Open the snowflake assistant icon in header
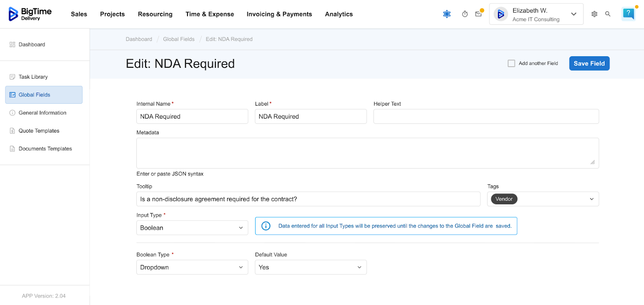The width and height of the screenshot is (644, 305). tap(447, 14)
